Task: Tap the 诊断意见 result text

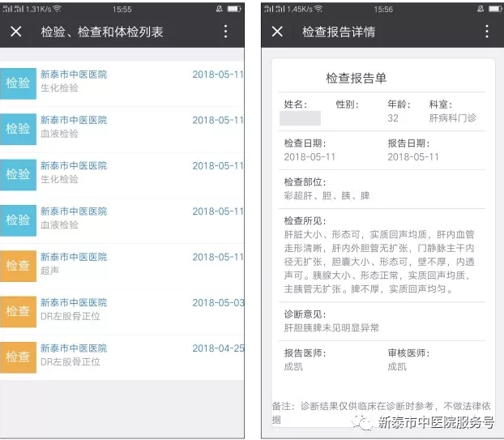Action: tap(331, 328)
